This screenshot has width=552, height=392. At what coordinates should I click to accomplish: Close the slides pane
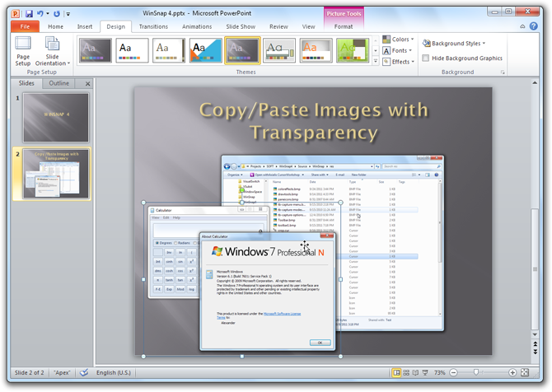(x=87, y=84)
